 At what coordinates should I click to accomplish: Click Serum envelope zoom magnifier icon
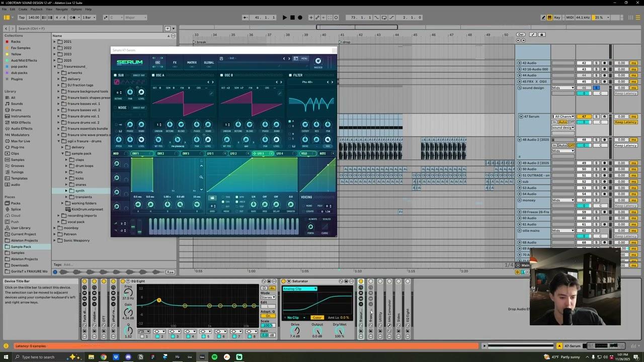201,177
